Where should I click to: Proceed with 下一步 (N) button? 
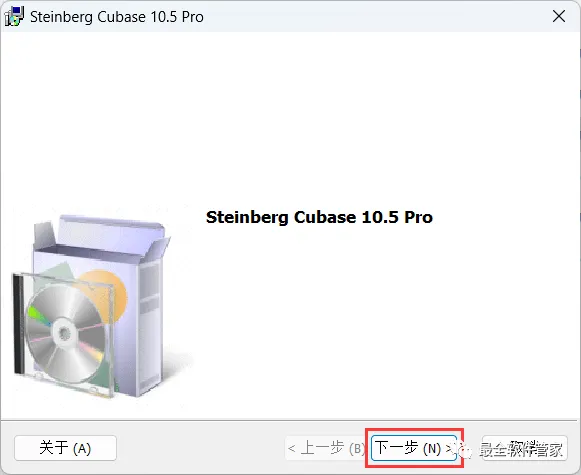pos(414,448)
